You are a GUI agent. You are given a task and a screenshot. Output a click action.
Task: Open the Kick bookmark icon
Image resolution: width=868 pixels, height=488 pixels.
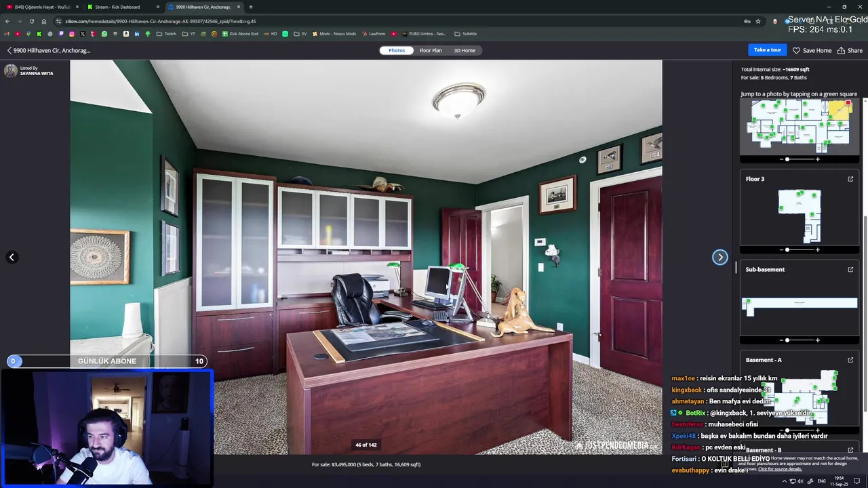[39, 34]
